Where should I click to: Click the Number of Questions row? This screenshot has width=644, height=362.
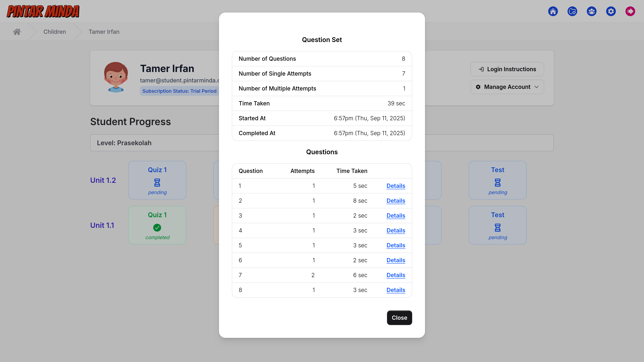tap(322, 59)
